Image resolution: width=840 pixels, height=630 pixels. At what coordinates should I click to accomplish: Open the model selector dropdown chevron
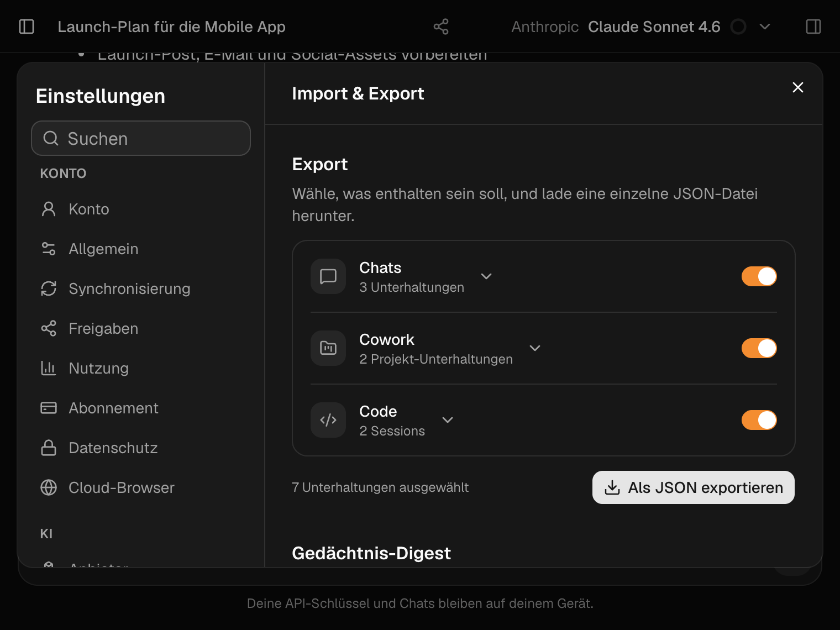point(765,27)
